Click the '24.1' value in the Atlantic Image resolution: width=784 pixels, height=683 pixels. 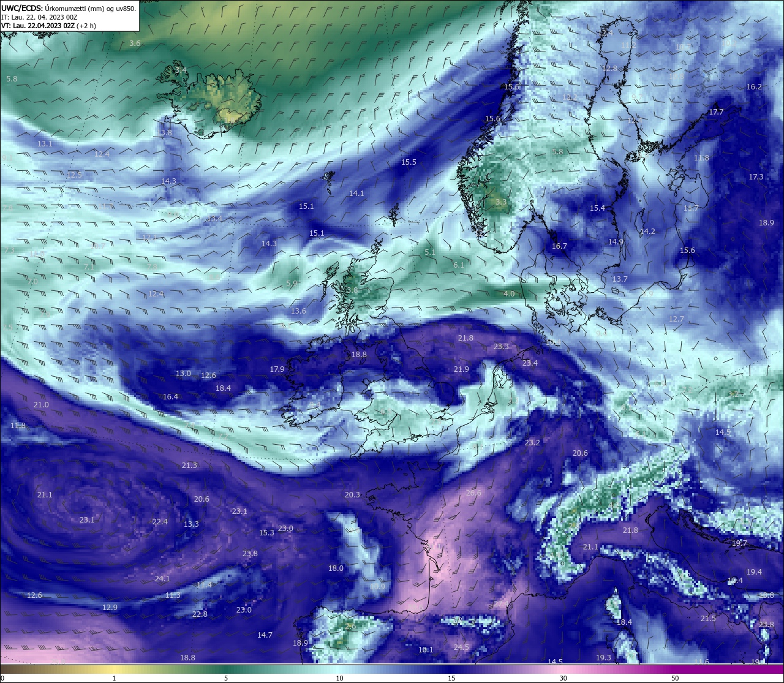point(162,579)
